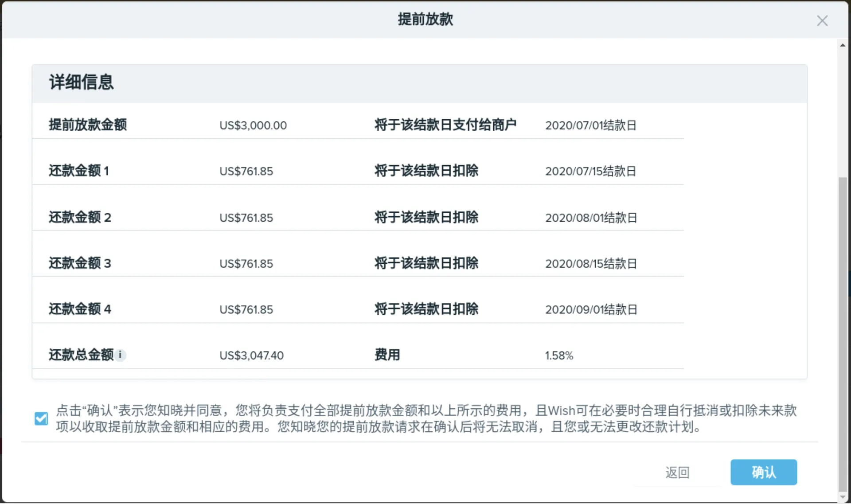Click the 确认 button
The width and height of the screenshot is (851, 504).
[764, 472]
